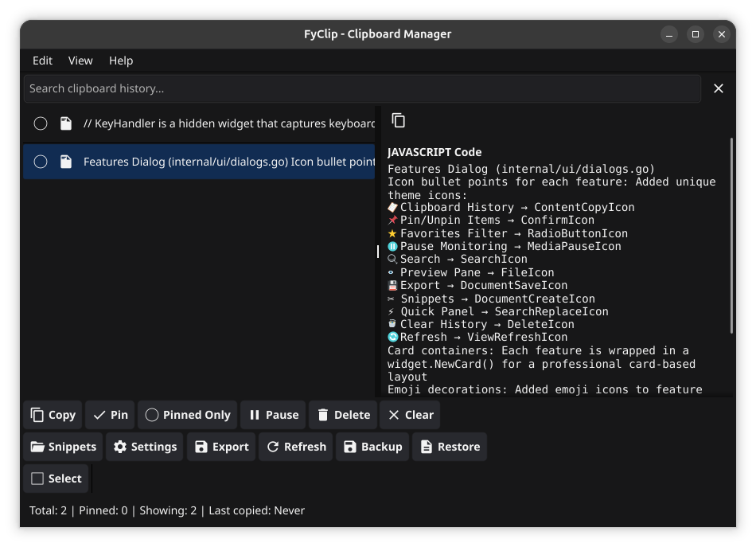Image resolution: width=756 pixels, height=547 pixels.
Task: Click in the Search clipboard history field
Action: [x=363, y=88]
